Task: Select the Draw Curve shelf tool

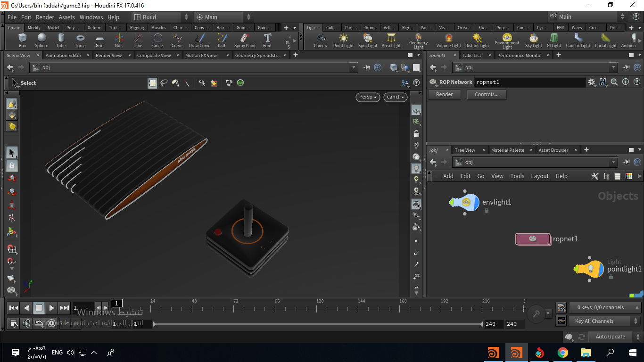Action: click(199, 41)
